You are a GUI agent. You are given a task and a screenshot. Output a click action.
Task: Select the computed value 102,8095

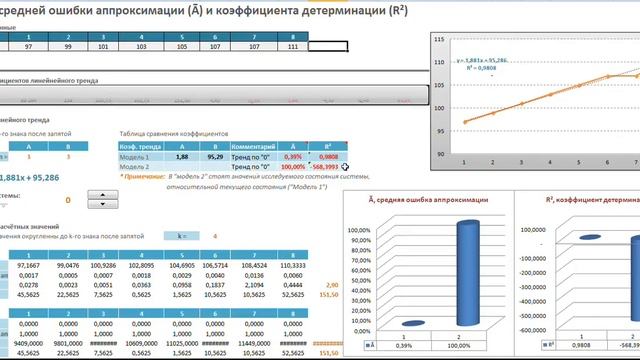tap(141, 265)
